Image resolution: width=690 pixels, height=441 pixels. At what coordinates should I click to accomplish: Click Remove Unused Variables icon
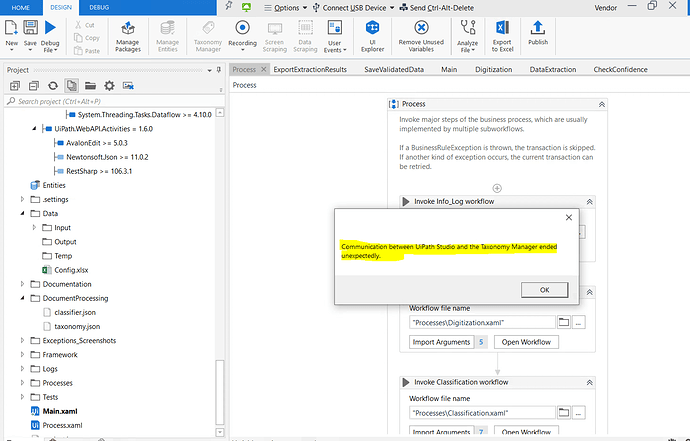coord(421,37)
